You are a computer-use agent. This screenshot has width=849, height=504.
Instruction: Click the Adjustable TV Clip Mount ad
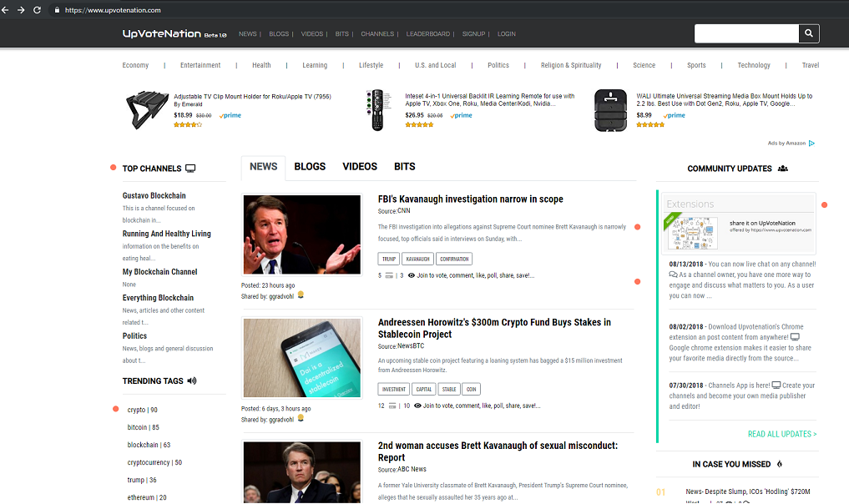pos(229,110)
